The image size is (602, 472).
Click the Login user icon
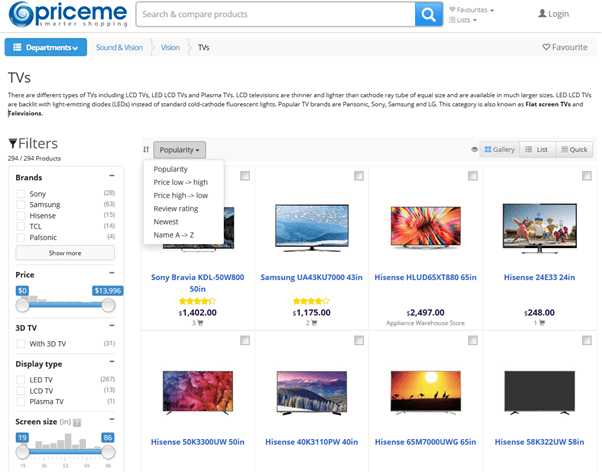pos(542,14)
